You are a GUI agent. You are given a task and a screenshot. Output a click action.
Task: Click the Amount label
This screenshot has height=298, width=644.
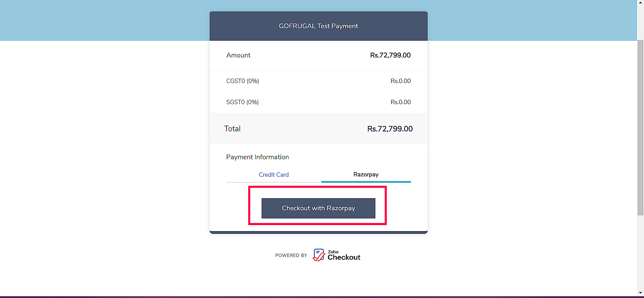pyautogui.click(x=238, y=55)
